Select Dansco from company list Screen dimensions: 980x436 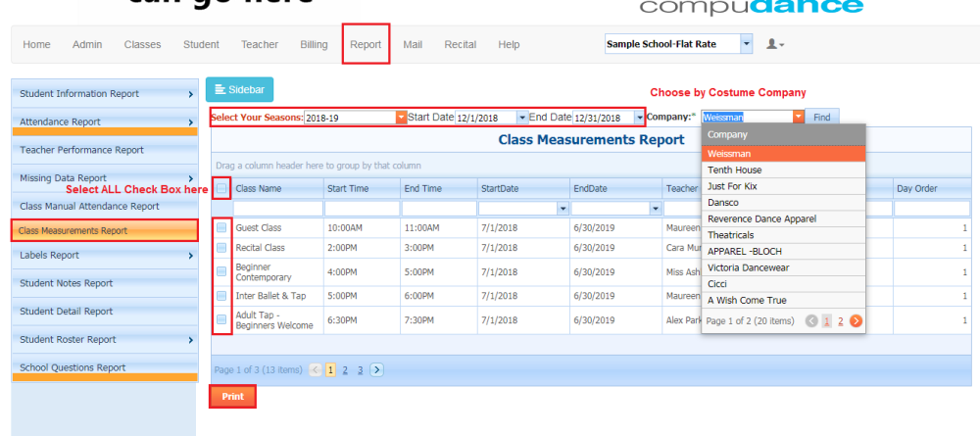783,203
